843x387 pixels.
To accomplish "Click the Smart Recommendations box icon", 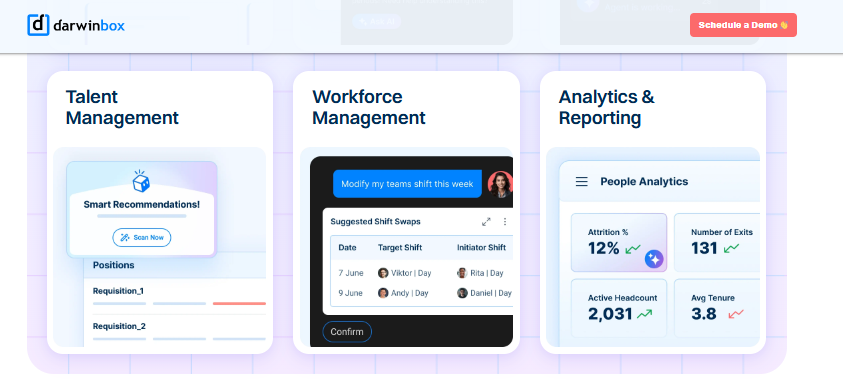I will 141,181.
